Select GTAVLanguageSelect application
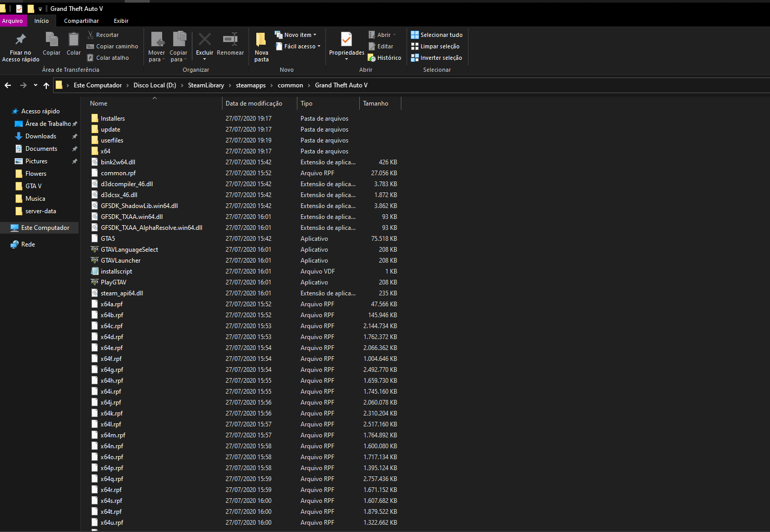 click(129, 250)
